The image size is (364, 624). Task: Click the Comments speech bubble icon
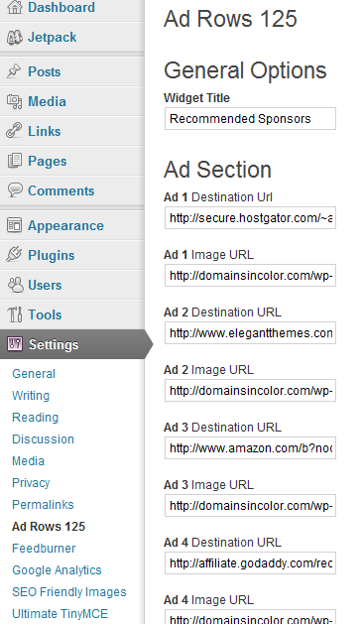(x=15, y=190)
